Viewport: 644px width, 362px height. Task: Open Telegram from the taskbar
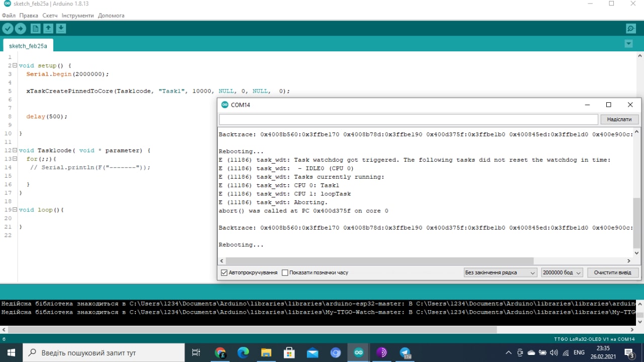(x=406, y=352)
